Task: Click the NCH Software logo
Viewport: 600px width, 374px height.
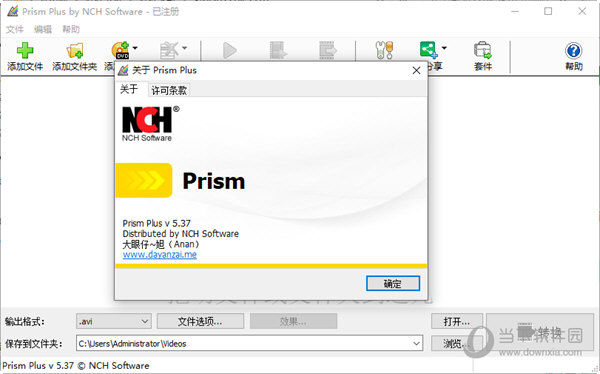Action: (x=150, y=124)
